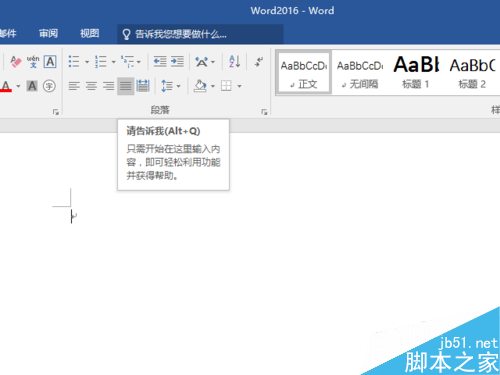Apply a multilevel list
This screenshot has height=375, width=500.
pos(127,62)
